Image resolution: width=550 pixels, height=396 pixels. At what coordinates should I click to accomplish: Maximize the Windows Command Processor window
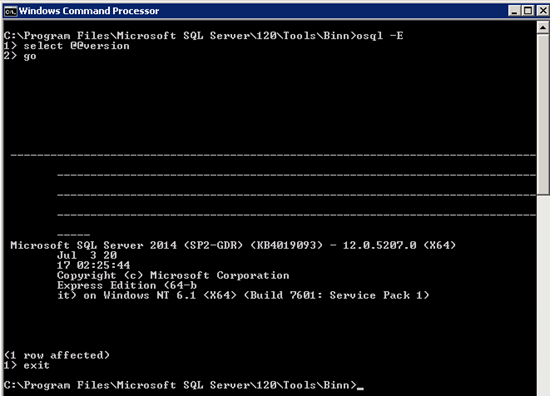(x=528, y=11)
